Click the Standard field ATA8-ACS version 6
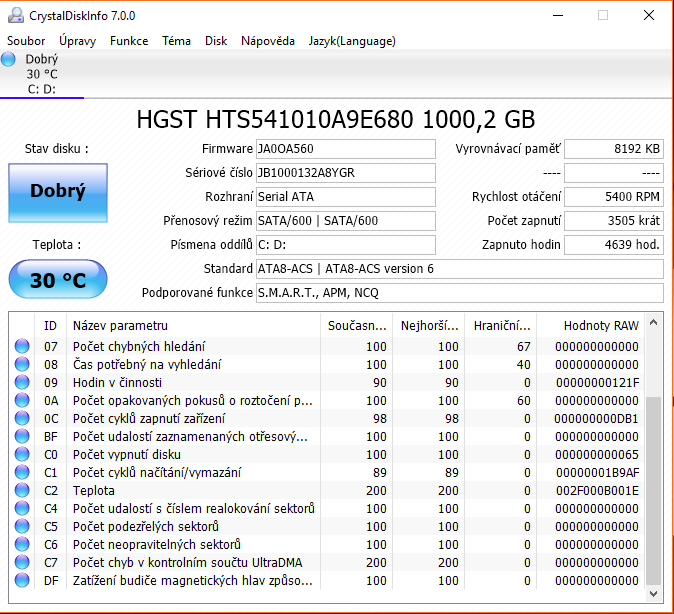The height and width of the screenshot is (614, 674). coord(460,269)
